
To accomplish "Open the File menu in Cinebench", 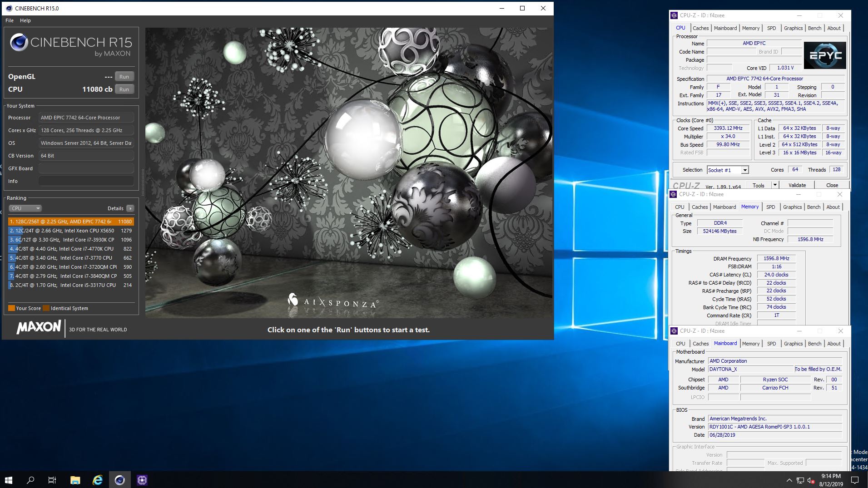I will pos(10,20).
